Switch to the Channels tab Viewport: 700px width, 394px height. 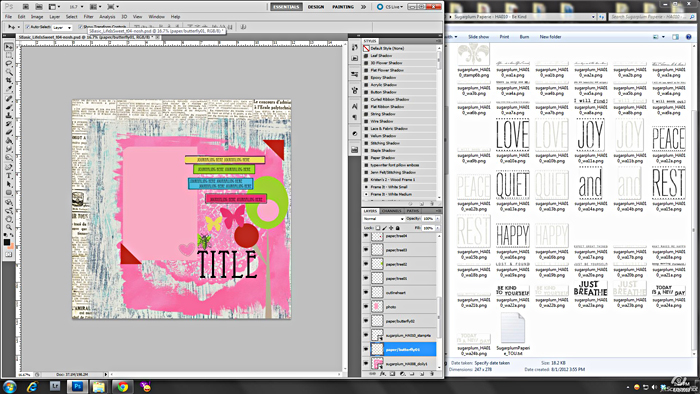[392, 211]
